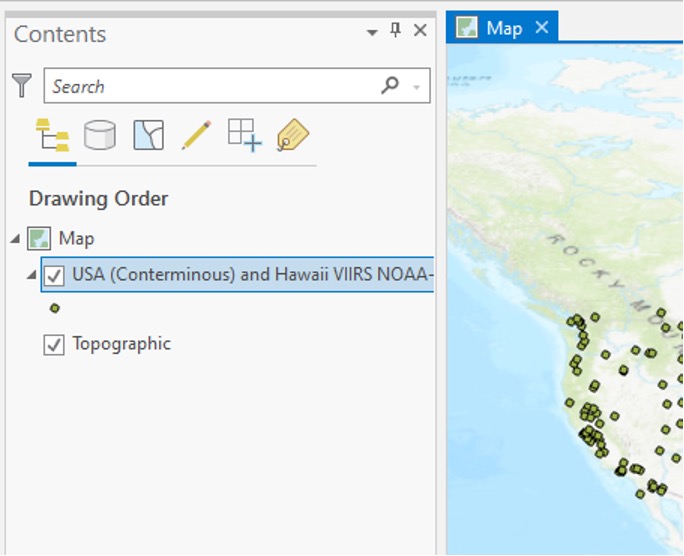The image size is (684, 556).
Task: Open List By Selection view icon
Action: pyautogui.click(x=148, y=135)
